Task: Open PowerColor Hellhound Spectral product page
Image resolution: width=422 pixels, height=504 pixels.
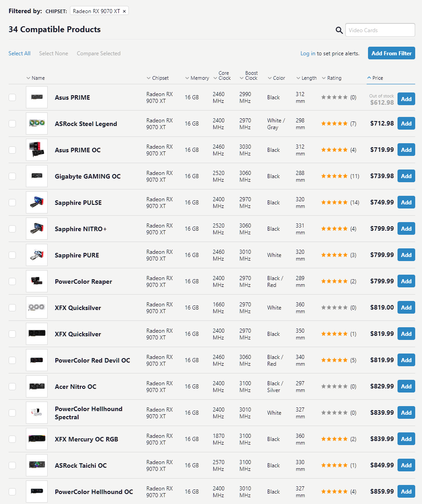Action: [x=88, y=413]
